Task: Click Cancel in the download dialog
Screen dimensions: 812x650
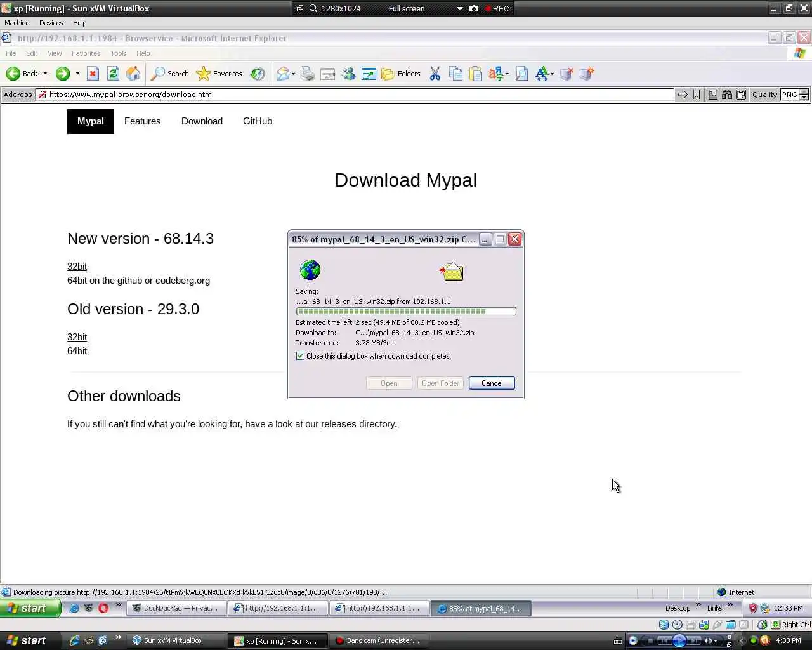Action: [x=492, y=383]
